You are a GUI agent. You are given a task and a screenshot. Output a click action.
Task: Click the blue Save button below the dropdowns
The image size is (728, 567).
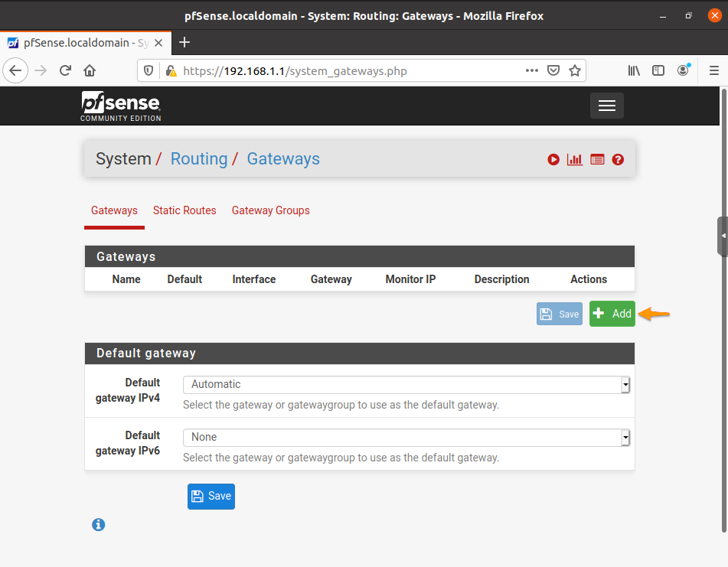[x=211, y=496]
